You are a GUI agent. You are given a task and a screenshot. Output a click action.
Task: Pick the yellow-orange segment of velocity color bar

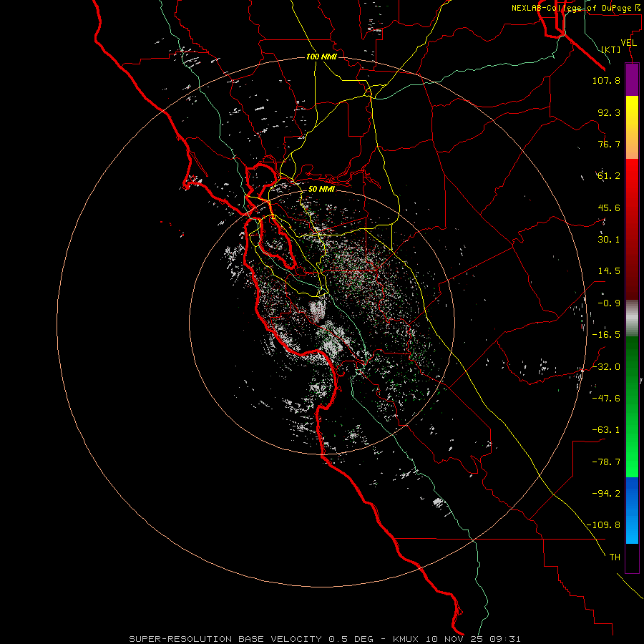tap(632, 127)
